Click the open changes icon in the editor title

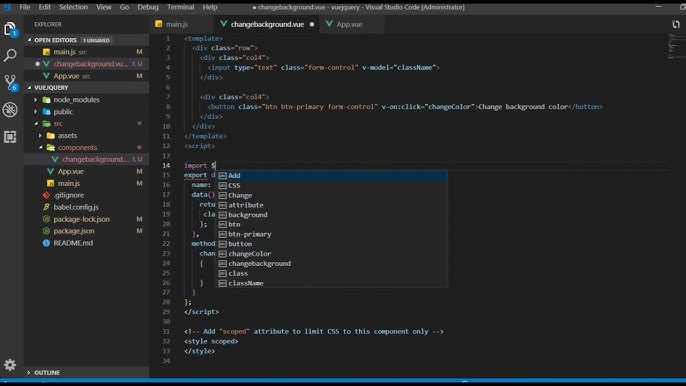676,25
